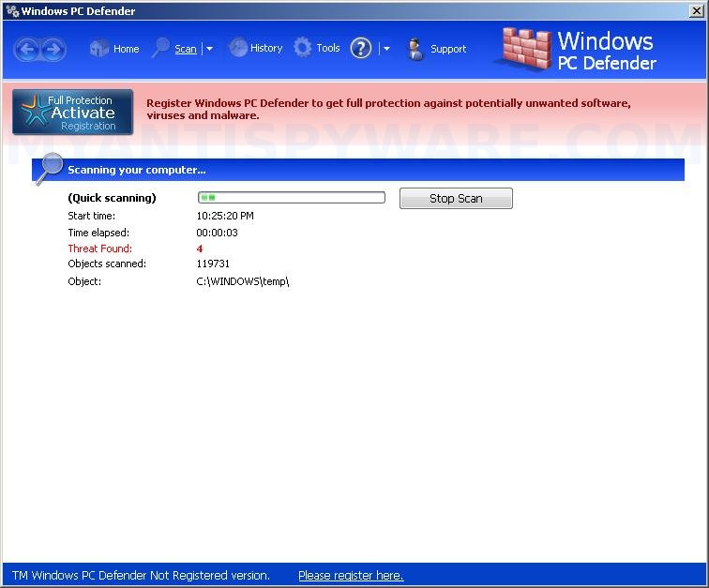Click the 'Register Windows PC Defender' warning text
Viewport: 709px width, 588px height.
pos(388,109)
